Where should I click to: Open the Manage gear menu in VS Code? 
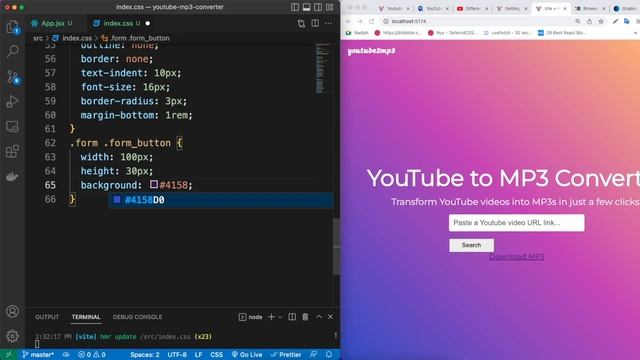[13, 336]
